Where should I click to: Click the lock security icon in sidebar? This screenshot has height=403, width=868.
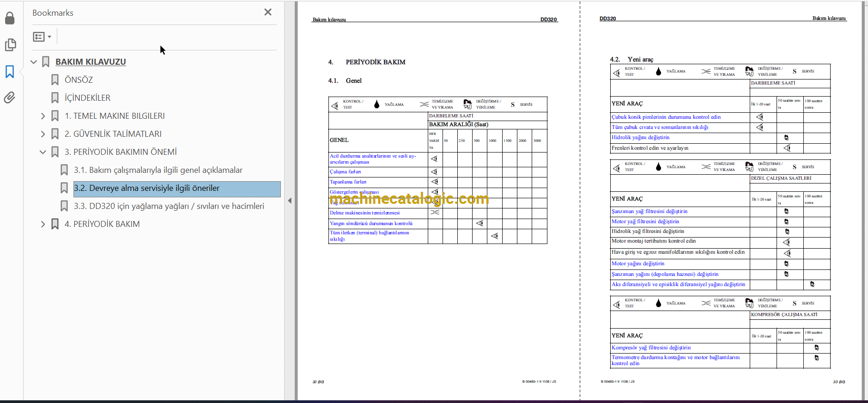click(x=10, y=18)
